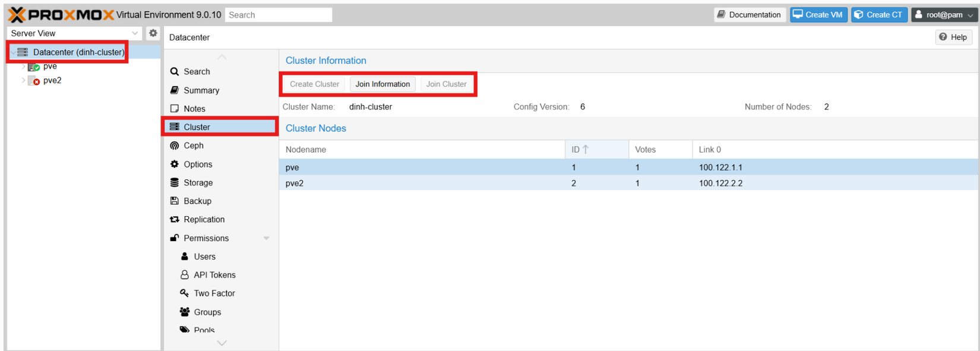Open the gear settings next to Server View

click(x=153, y=33)
